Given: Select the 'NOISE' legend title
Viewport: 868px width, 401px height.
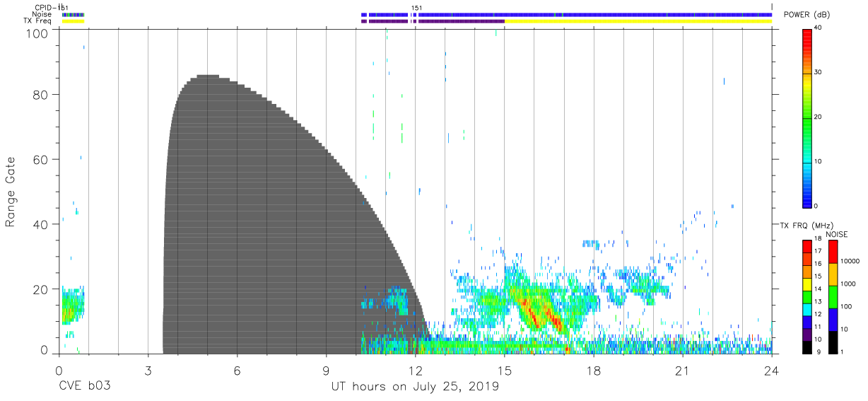Looking at the screenshot, I should click(x=835, y=234).
